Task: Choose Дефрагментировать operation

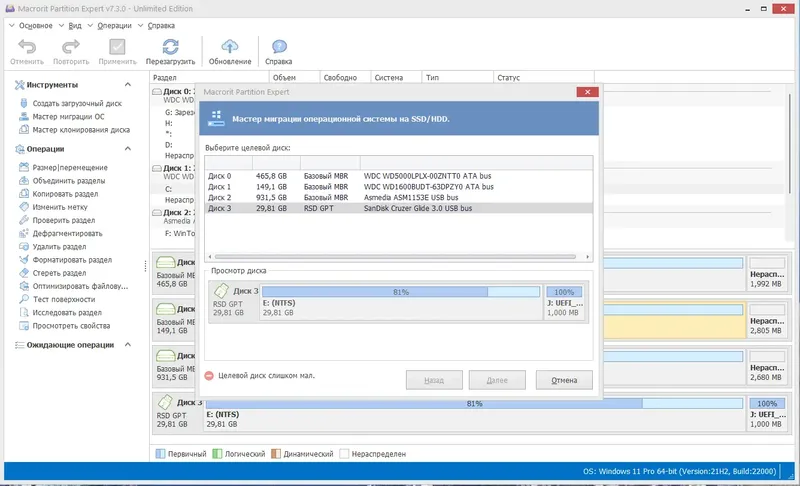Action: click(x=67, y=234)
